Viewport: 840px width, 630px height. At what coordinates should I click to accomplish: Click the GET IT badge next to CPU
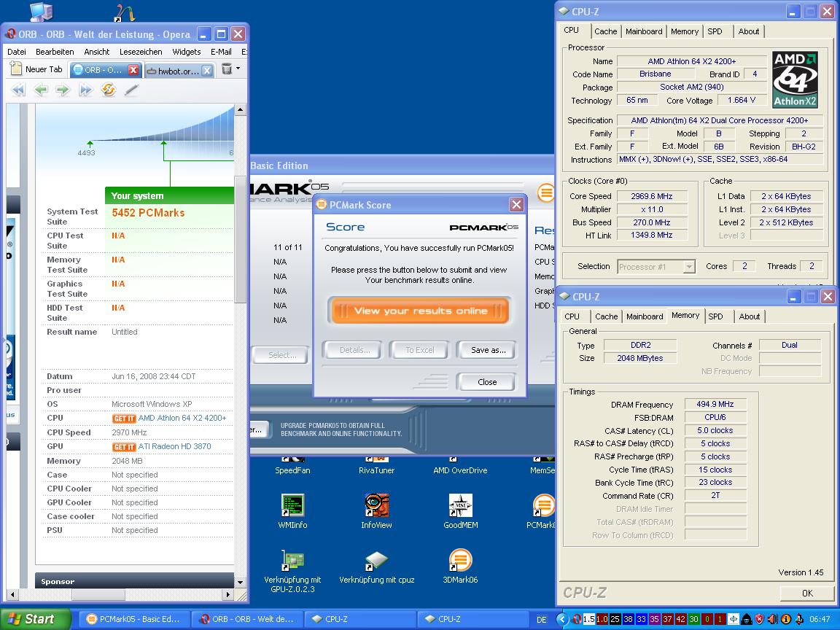click(x=124, y=419)
